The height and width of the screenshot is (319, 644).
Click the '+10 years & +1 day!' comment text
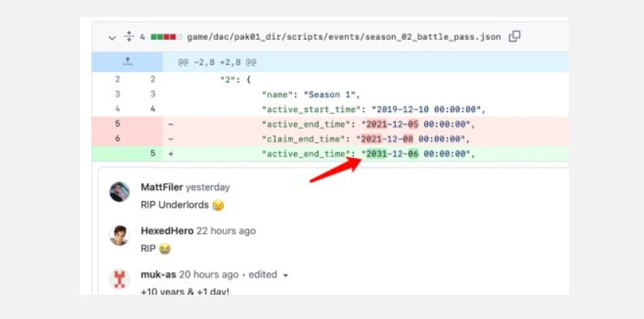click(x=185, y=291)
